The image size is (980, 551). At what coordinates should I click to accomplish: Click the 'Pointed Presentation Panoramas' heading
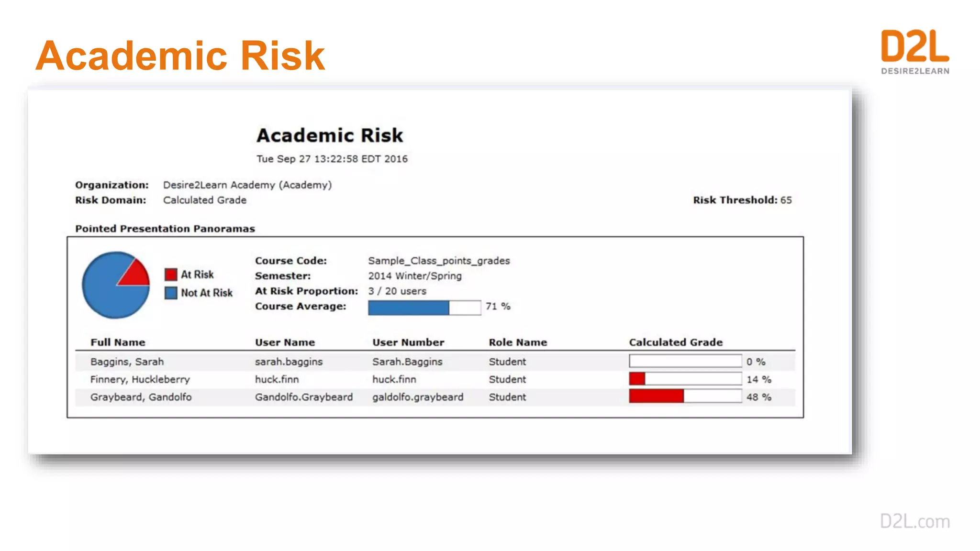click(x=165, y=229)
